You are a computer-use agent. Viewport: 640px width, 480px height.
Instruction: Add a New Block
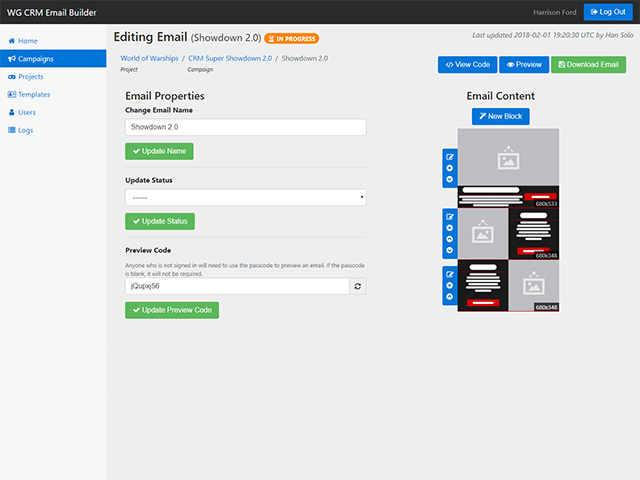501,117
